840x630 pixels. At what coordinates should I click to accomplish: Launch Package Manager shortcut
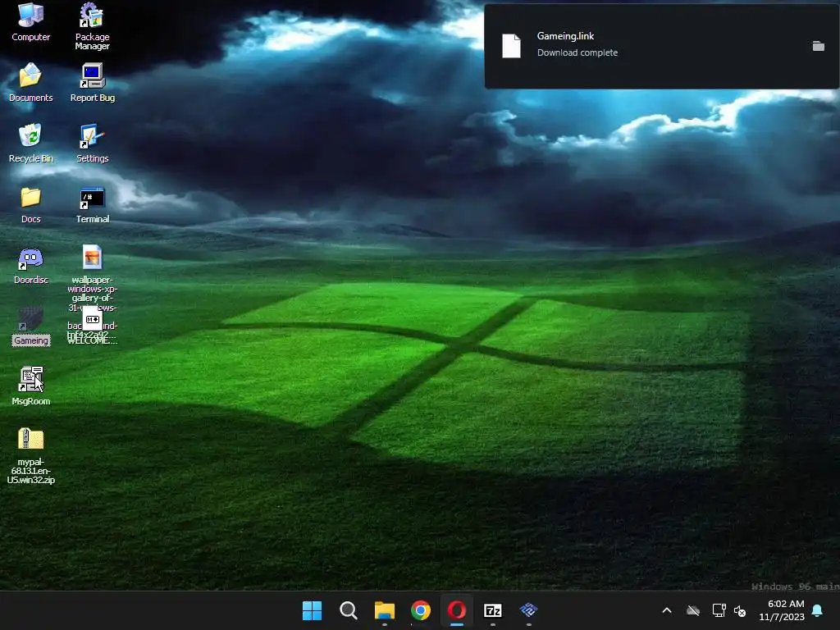[92, 26]
